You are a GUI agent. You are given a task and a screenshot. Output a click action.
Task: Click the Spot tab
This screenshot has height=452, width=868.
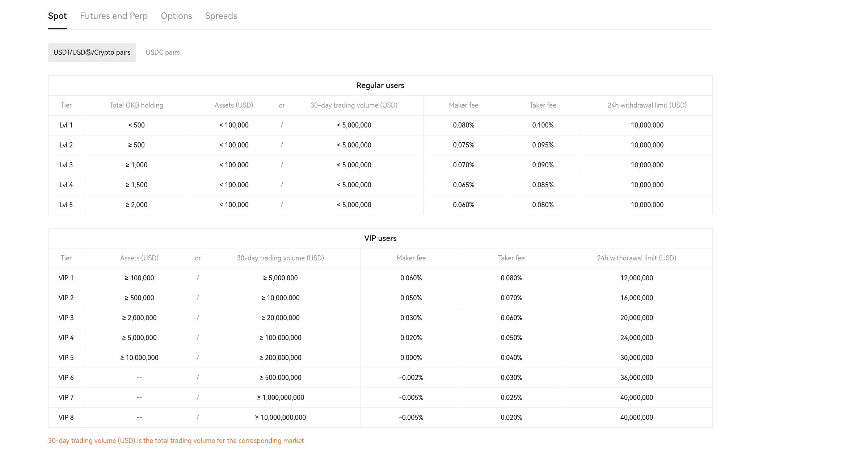(57, 16)
